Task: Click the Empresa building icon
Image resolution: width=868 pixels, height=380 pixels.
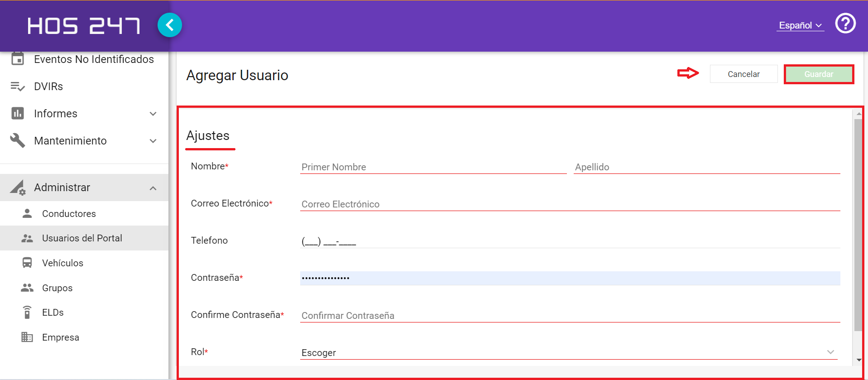Action: coord(27,337)
